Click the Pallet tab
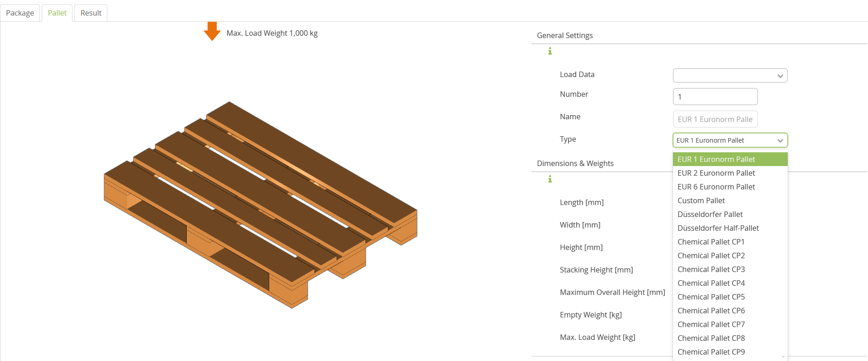The height and width of the screenshot is (361, 868). pyautogui.click(x=57, y=13)
